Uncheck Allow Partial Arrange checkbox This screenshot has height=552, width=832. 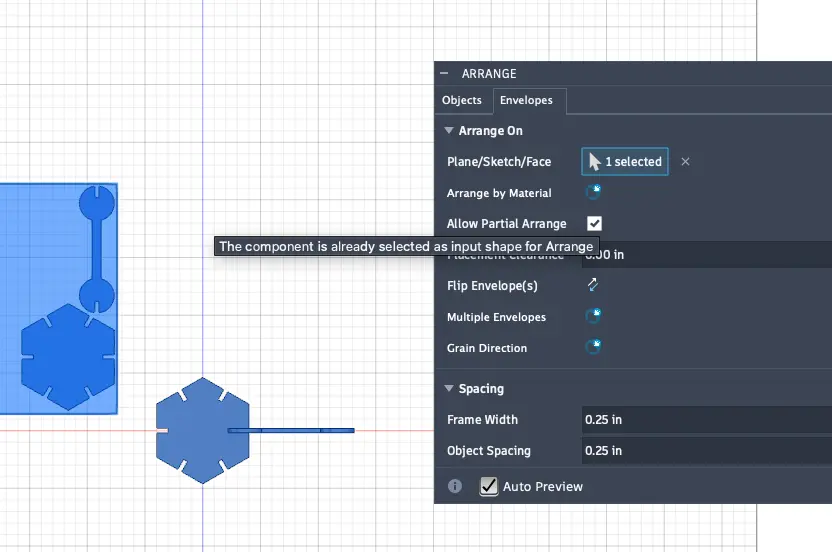pyautogui.click(x=594, y=223)
